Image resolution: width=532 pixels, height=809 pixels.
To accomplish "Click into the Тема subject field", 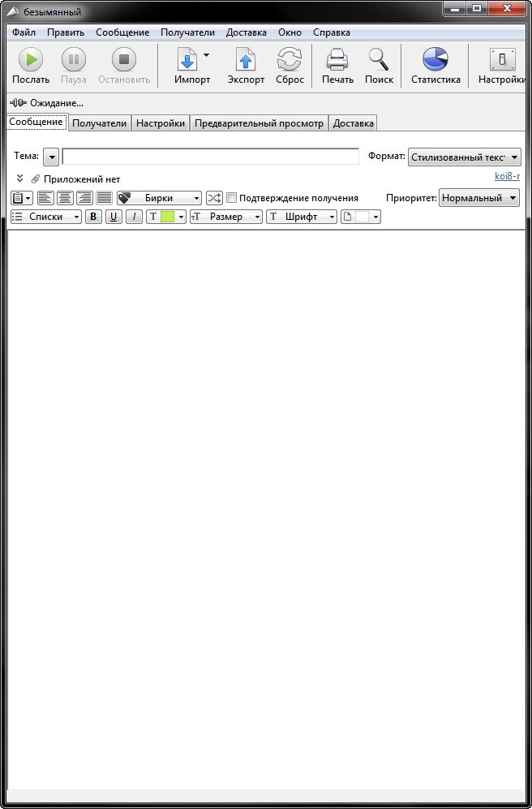I will pos(210,157).
